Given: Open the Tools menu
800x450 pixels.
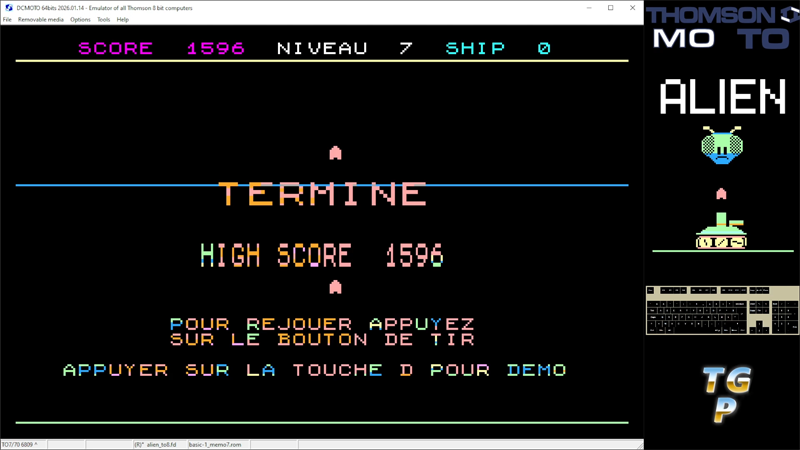Looking at the screenshot, I should [103, 19].
